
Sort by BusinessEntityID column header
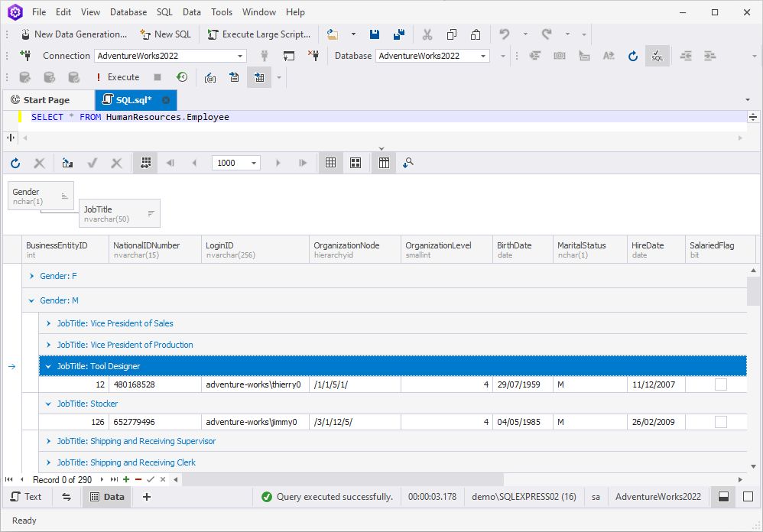point(65,249)
